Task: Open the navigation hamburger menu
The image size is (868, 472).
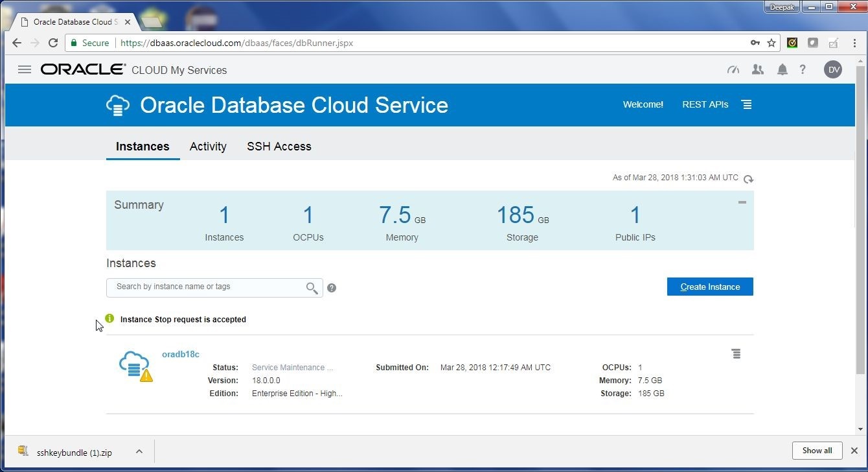Action: [x=24, y=69]
